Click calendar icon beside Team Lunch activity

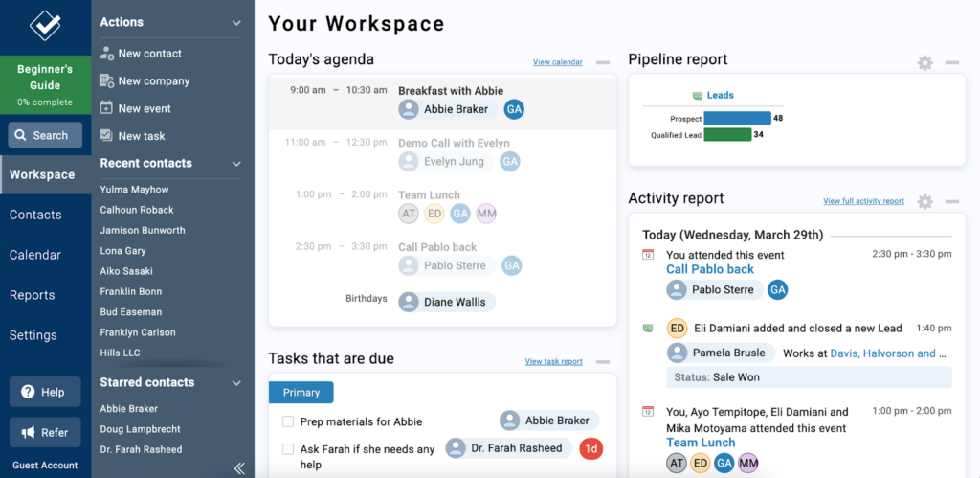[648, 412]
